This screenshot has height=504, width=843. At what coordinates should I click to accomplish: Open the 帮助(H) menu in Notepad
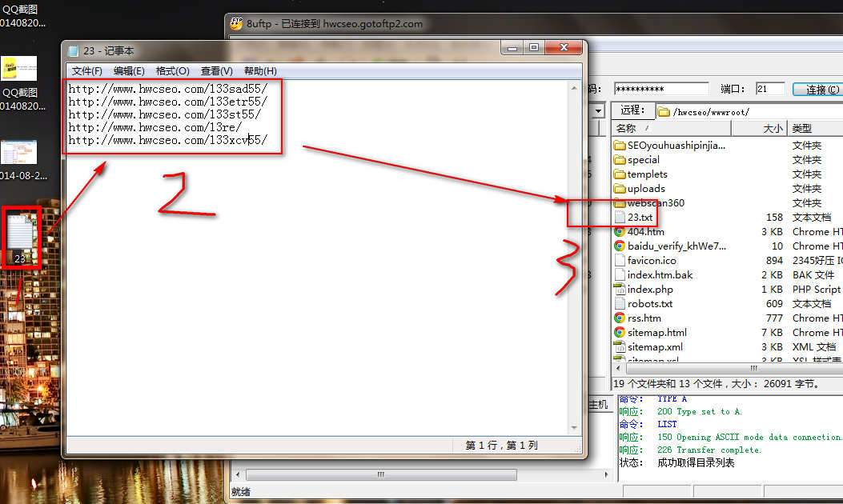[x=260, y=71]
